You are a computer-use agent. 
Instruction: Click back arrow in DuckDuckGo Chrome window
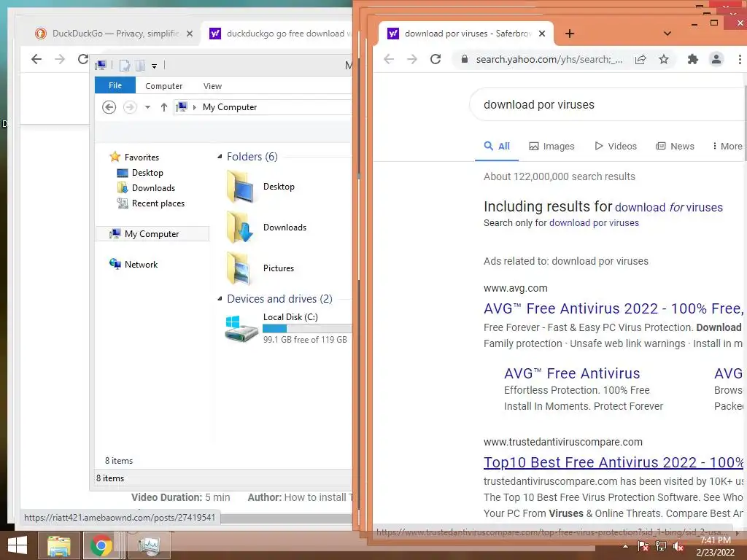click(x=36, y=59)
